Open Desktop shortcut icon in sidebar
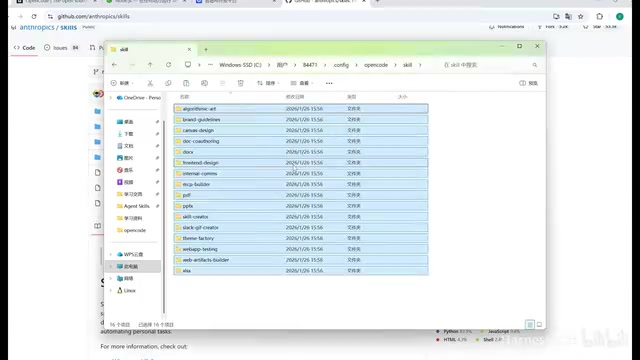This screenshot has width=640, height=360. (x=120, y=122)
